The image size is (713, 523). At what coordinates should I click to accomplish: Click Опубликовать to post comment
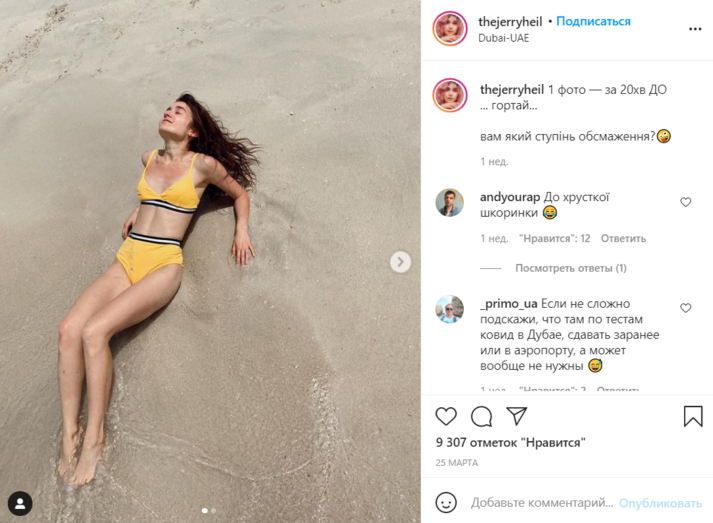point(660,503)
